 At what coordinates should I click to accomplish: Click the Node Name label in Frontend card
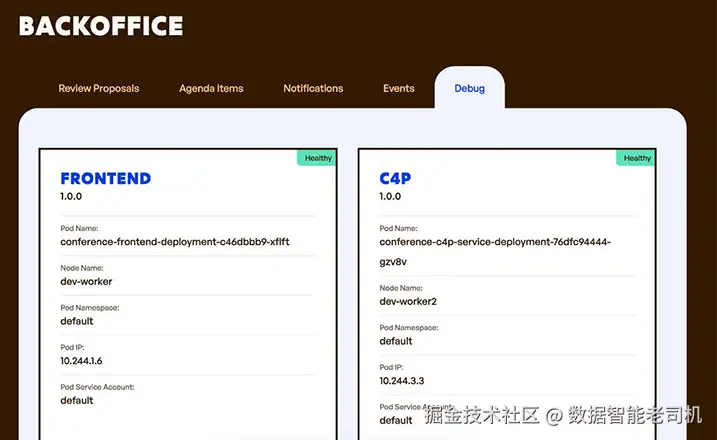82,268
